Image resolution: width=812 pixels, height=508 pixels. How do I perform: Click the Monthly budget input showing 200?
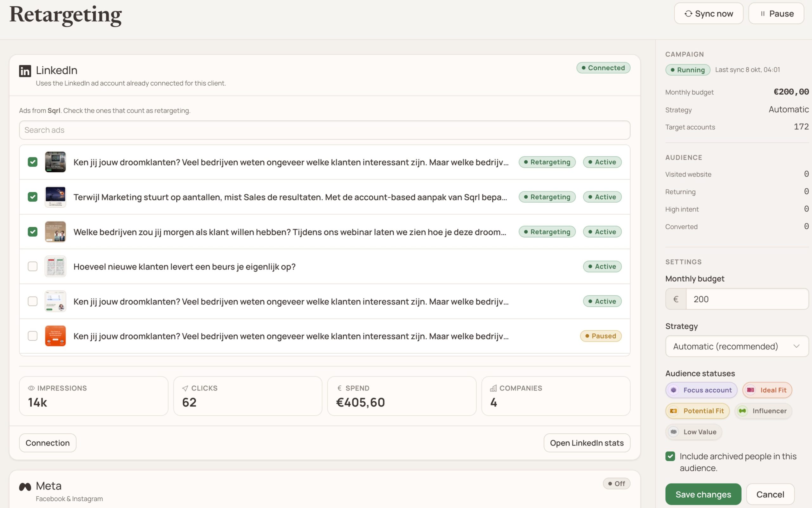pos(747,299)
